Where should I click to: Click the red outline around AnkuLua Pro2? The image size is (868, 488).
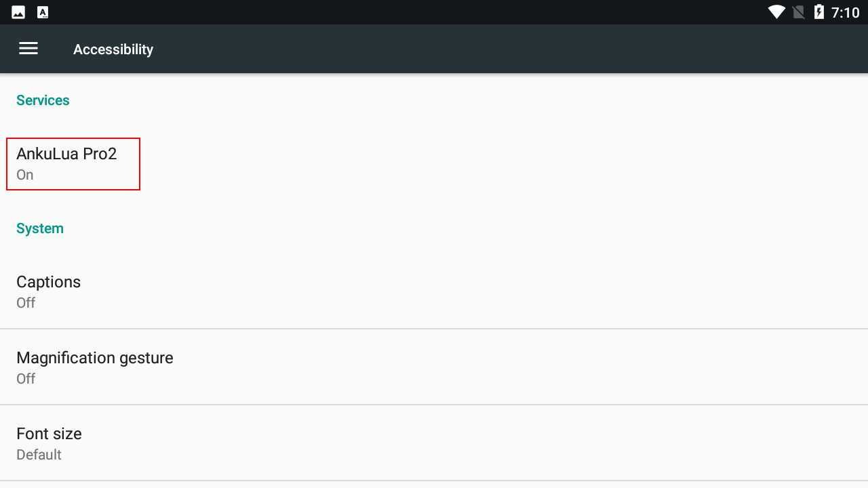140,164
